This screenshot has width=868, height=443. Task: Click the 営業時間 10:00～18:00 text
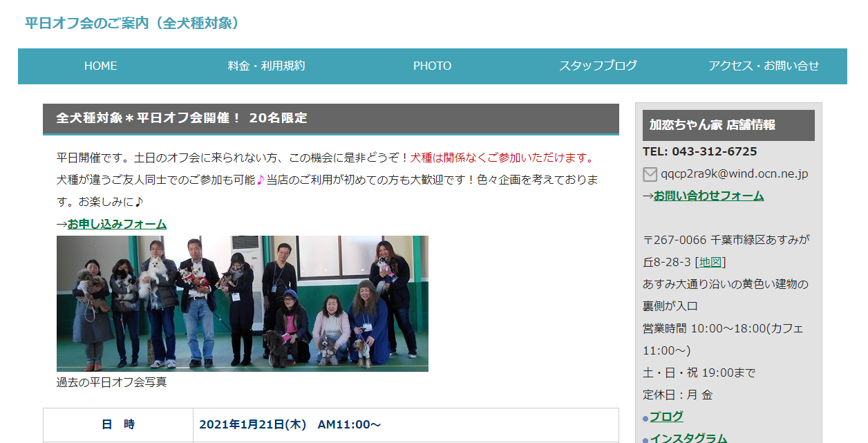coord(704,328)
